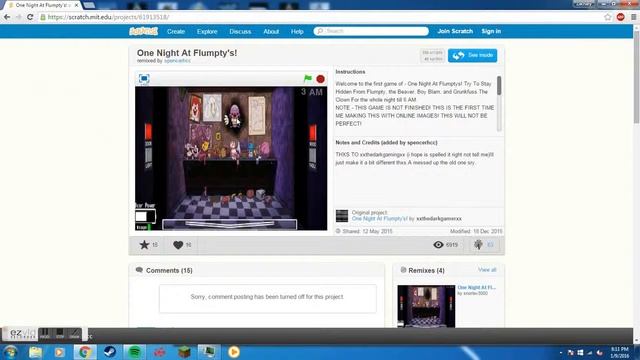Reload the page
640x360 pixels.
30,17
